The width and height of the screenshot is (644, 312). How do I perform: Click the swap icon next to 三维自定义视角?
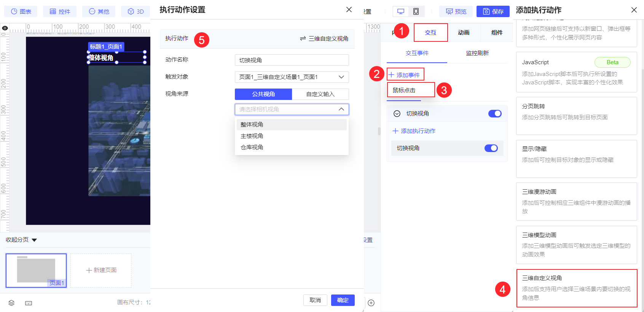tap(303, 38)
